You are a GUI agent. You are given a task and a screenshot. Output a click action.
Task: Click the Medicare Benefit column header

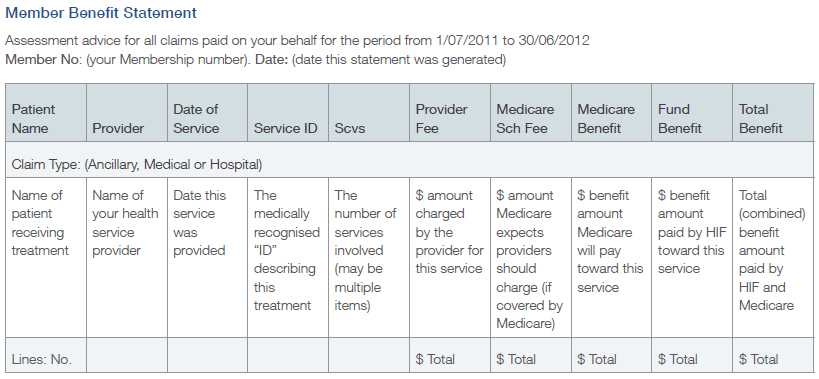pyautogui.click(x=611, y=113)
